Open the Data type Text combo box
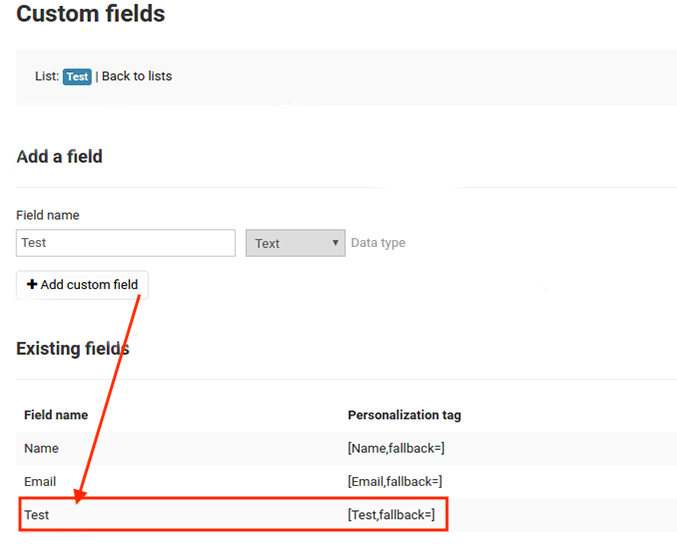The height and width of the screenshot is (550, 677). click(295, 243)
